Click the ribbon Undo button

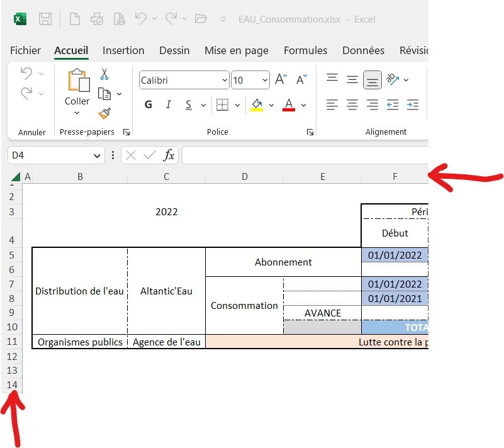click(x=26, y=73)
